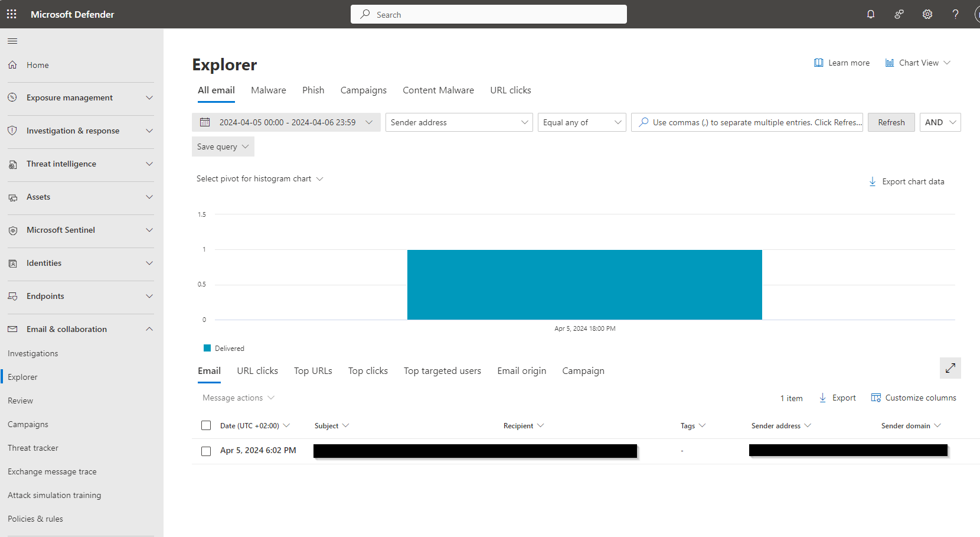Image resolution: width=980 pixels, height=537 pixels.
Task: Click the Investigation & response shield icon
Action: click(12, 131)
